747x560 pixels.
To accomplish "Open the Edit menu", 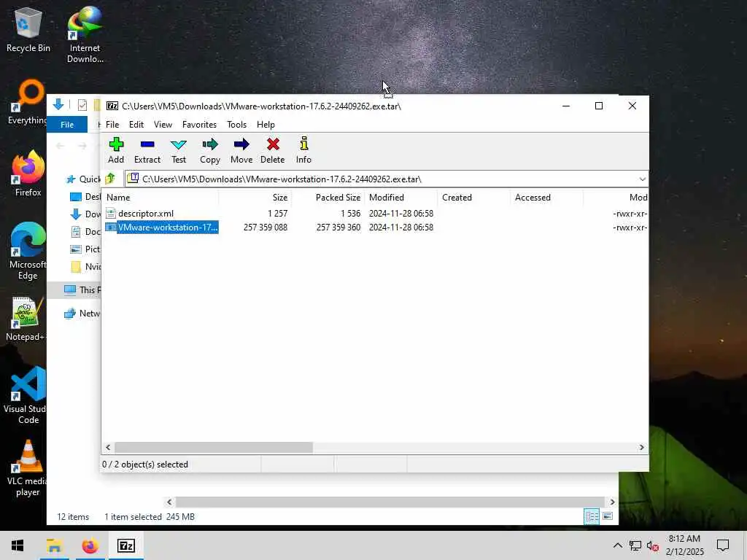I will [x=136, y=124].
